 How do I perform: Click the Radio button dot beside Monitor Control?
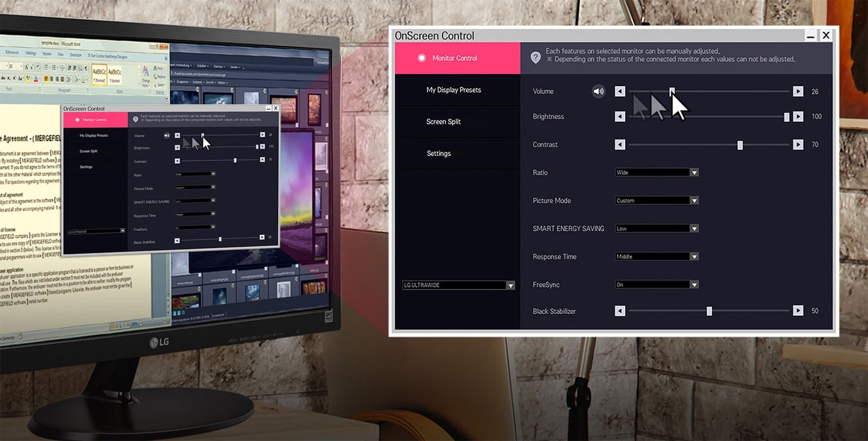pyautogui.click(x=421, y=58)
